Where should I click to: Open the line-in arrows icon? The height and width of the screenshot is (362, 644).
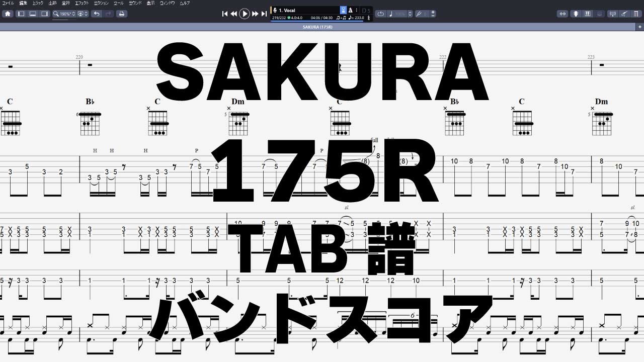click(562, 14)
